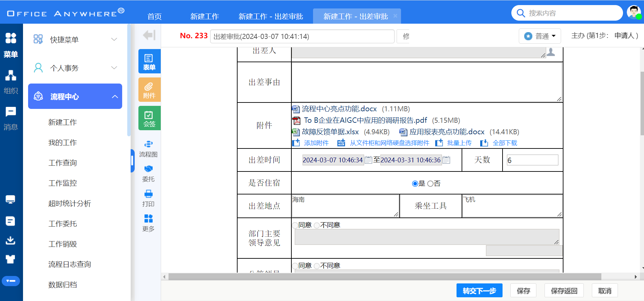The image size is (644, 301).
Task: Open 工作委托 in sidebar menu
Action: (63, 224)
